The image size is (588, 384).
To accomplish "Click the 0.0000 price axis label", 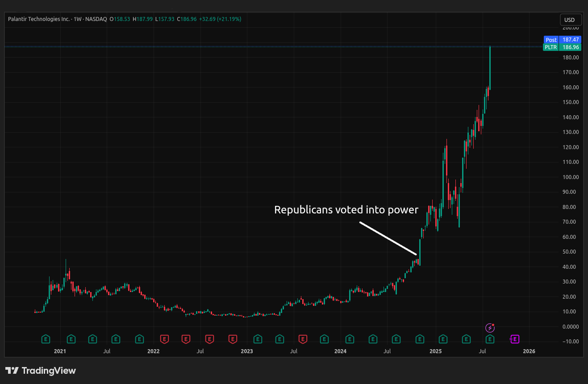I will [x=571, y=326].
